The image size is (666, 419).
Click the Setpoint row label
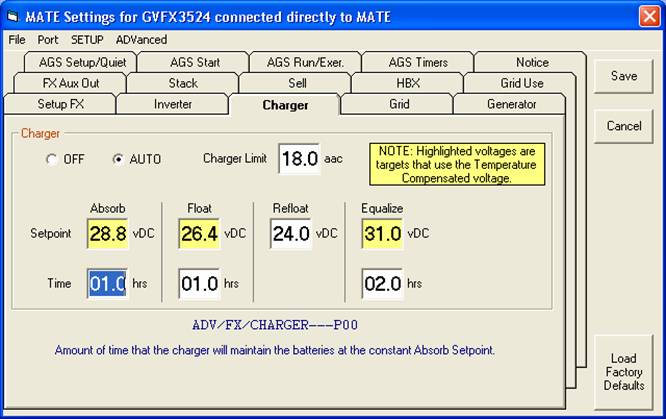51,234
